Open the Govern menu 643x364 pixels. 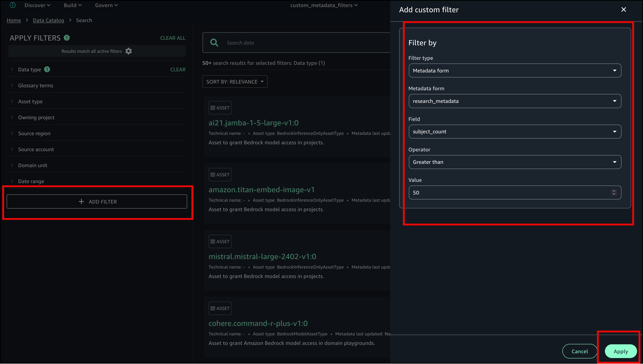[x=106, y=5]
